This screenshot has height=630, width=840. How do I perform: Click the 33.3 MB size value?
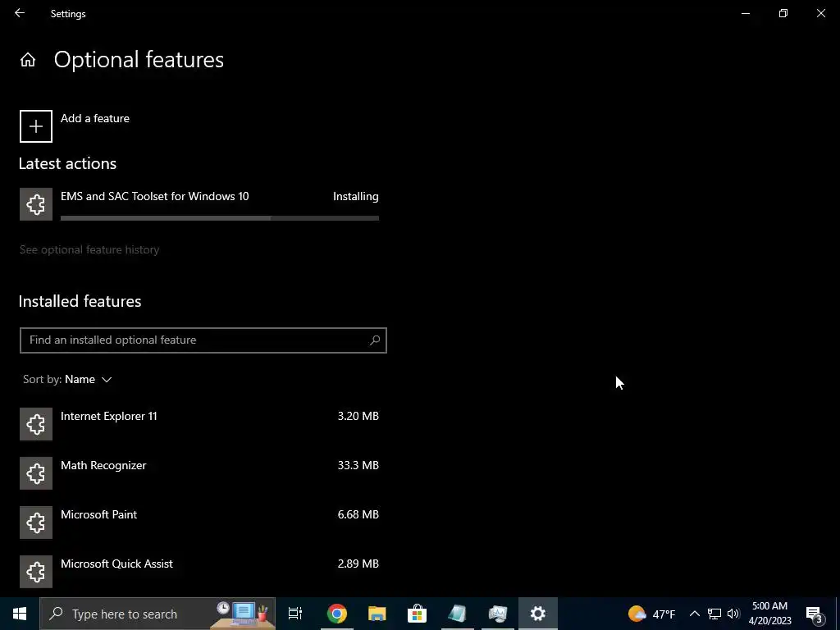click(x=358, y=466)
